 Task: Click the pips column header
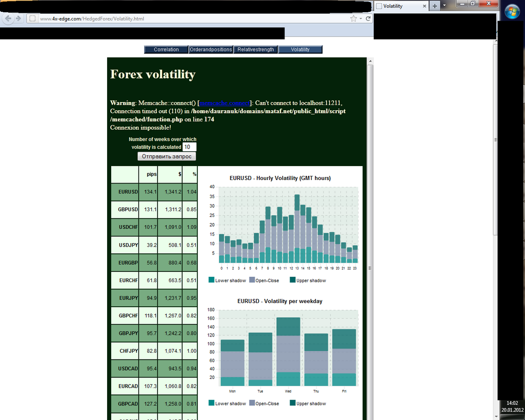148,174
